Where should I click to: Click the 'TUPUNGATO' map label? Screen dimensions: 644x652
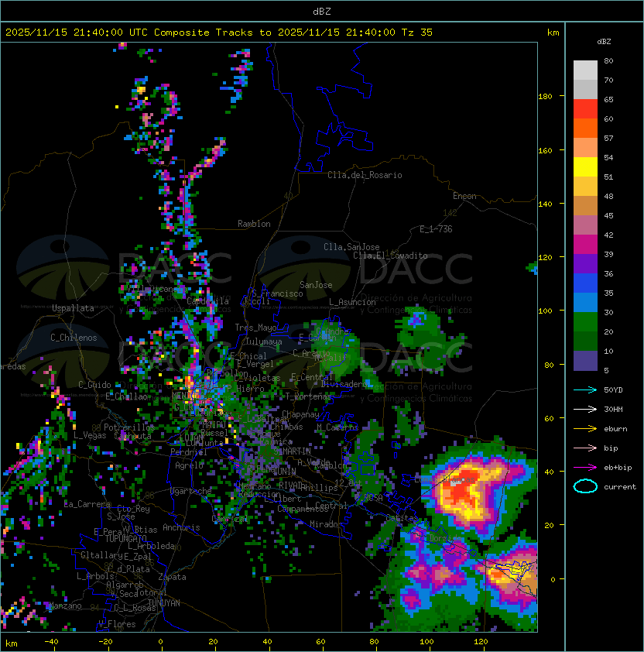click(x=126, y=538)
